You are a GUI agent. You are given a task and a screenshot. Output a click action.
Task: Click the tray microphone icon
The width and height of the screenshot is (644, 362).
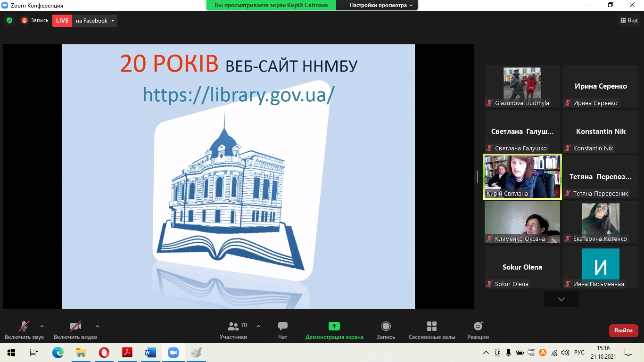(509, 353)
